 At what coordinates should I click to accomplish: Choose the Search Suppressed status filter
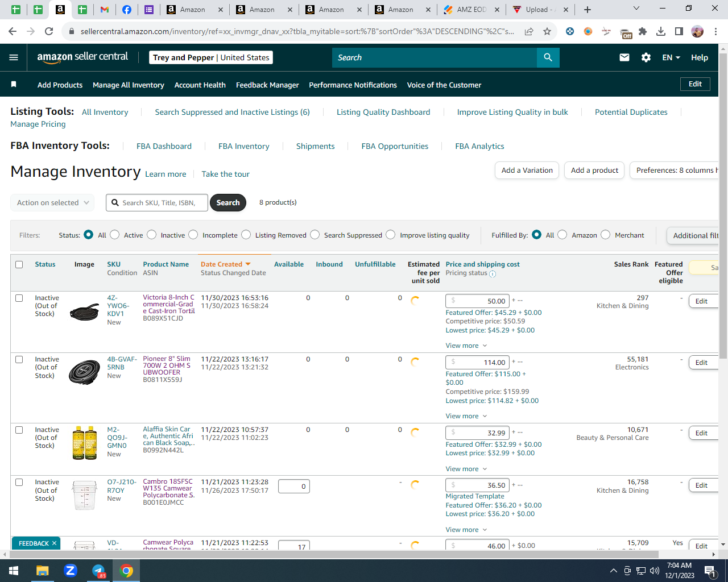pyautogui.click(x=315, y=235)
